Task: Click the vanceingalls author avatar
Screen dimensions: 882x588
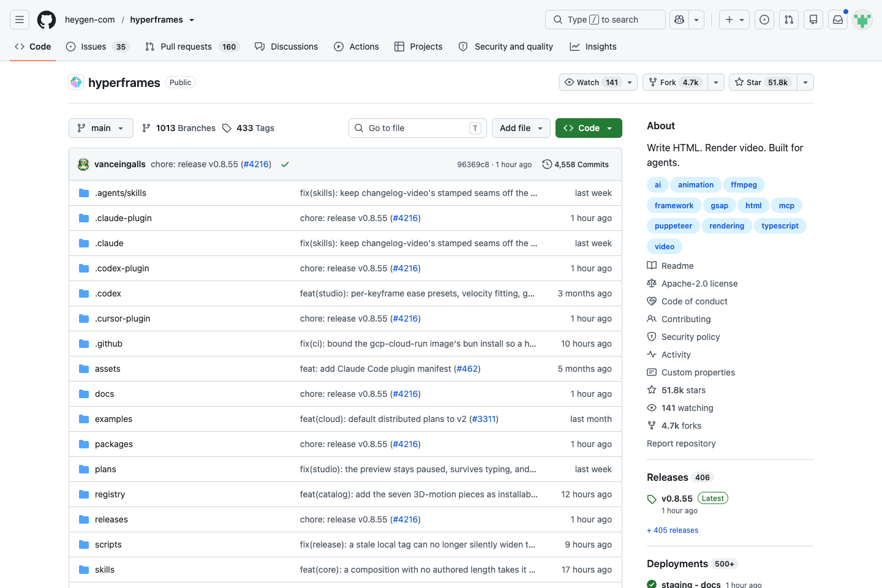Action: tap(83, 164)
